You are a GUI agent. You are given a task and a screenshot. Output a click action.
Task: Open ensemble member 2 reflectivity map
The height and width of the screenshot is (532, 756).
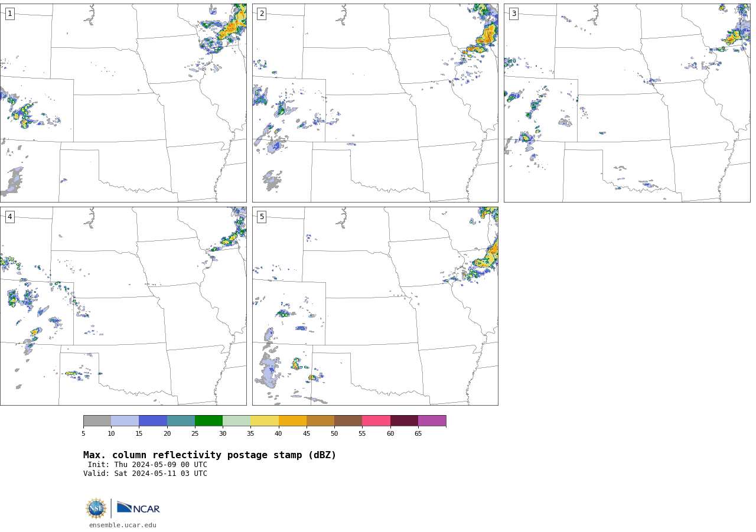tap(375, 103)
